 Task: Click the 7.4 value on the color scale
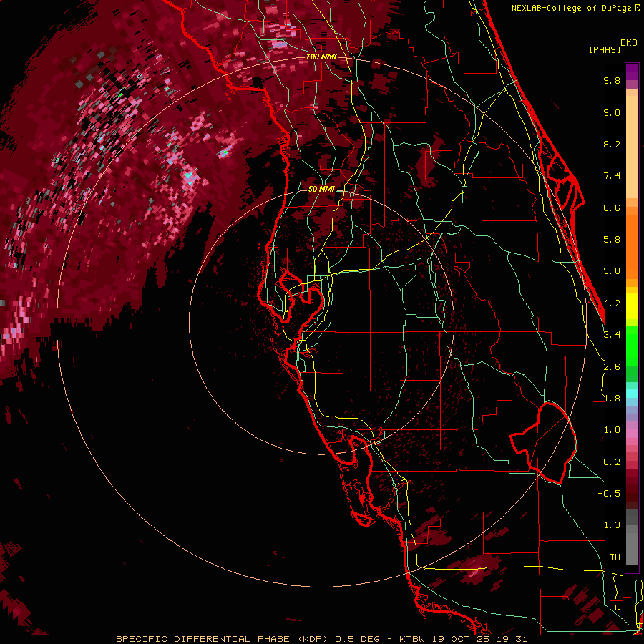(612, 176)
